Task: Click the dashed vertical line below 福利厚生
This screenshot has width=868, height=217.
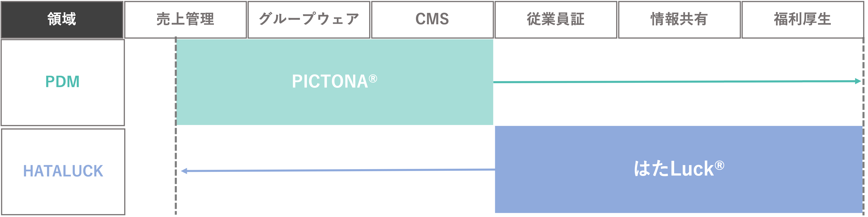Action: click(863, 101)
